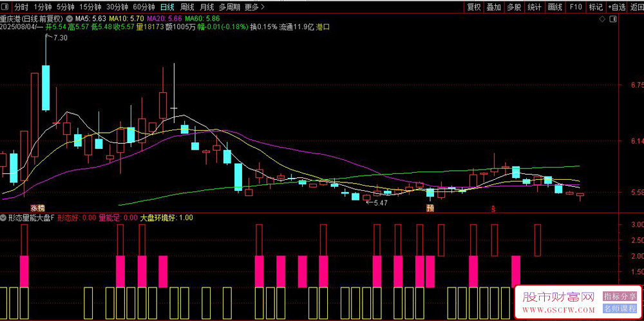Click the 返回 back button
The image size is (644, 321).
click(x=636, y=7)
